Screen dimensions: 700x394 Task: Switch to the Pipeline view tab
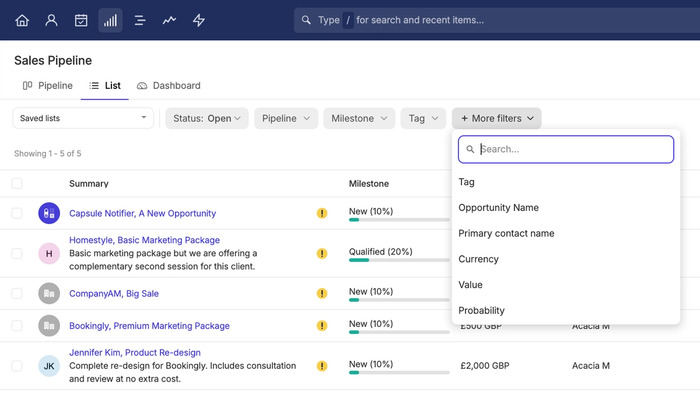coord(48,86)
